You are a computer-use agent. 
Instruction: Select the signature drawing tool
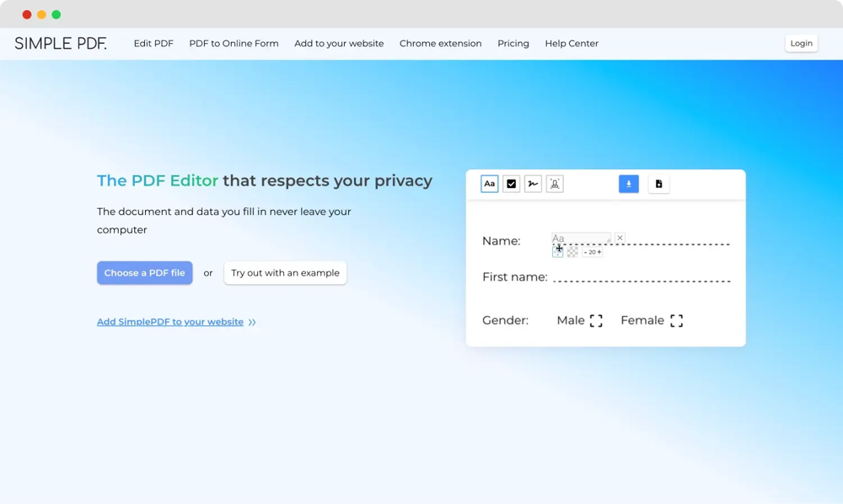[x=533, y=184]
